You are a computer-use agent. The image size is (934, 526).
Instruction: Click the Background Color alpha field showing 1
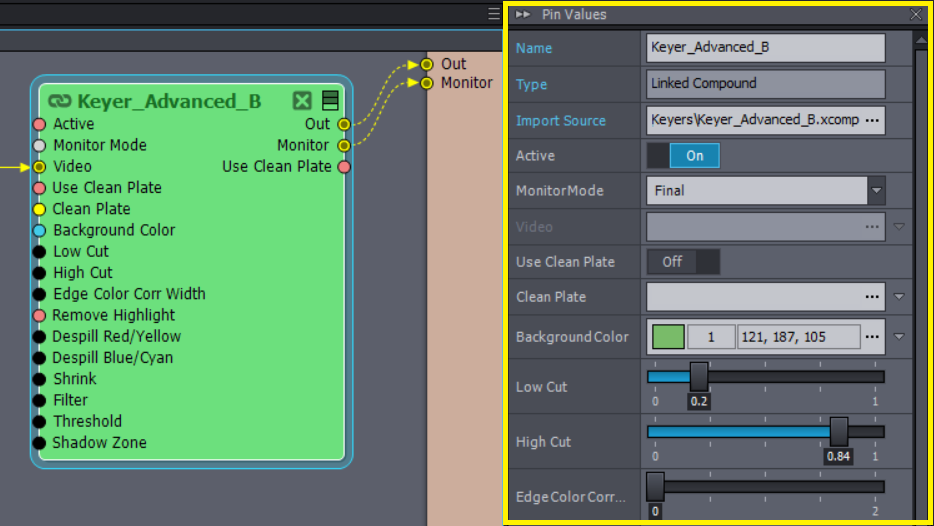pyautogui.click(x=711, y=337)
